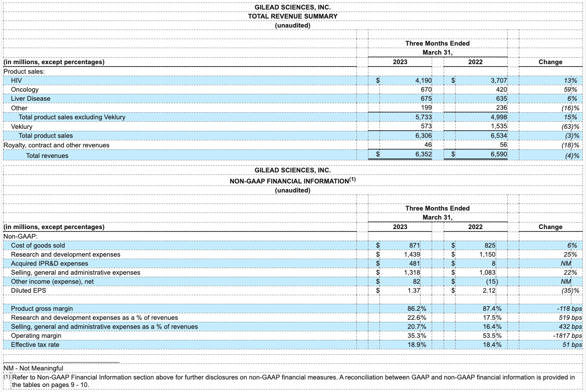
Task: Click 'Selling, general and administrative expenses' row label
Action: (x=76, y=273)
